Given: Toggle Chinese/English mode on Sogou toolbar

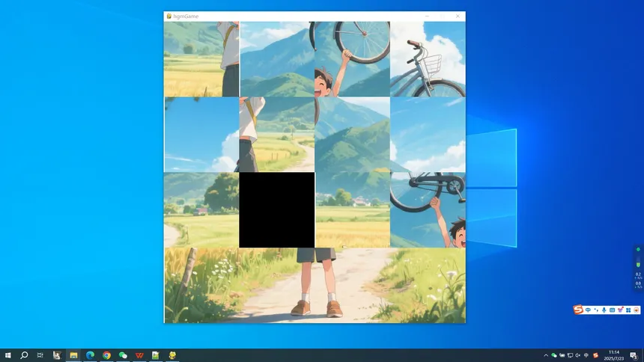Looking at the screenshot, I should [x=588, y=310].
